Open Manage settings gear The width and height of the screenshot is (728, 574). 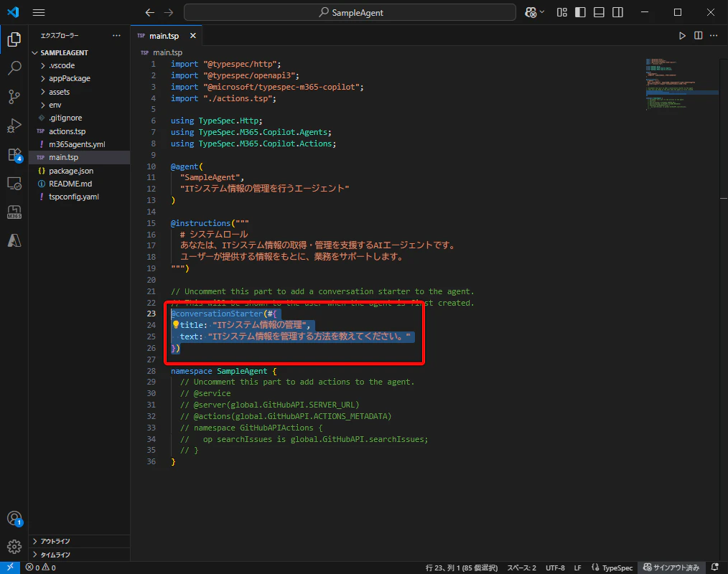tap(14, 547)
